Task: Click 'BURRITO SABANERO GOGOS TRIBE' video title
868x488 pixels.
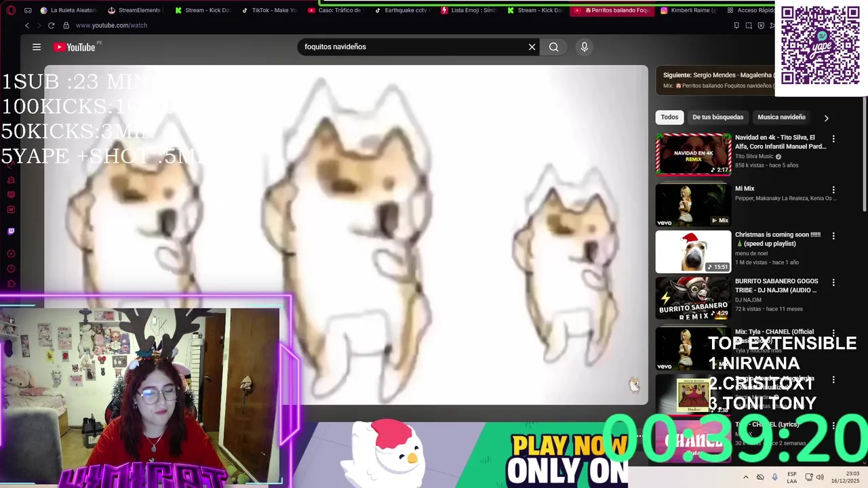Action: click(776, 285)
